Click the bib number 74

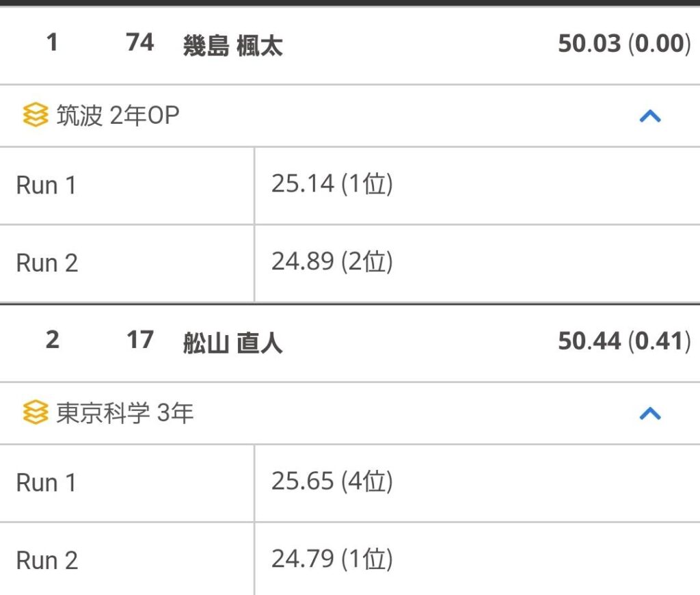pos(139,42)
